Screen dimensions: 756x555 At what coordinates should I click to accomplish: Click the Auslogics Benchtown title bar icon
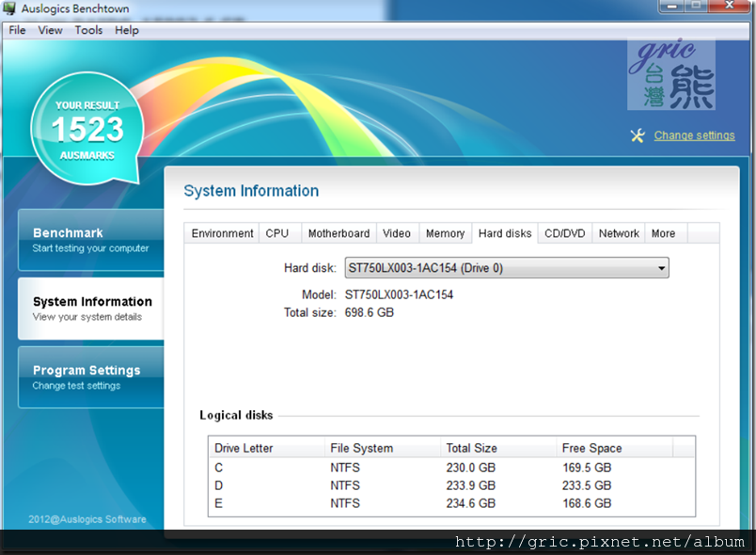(x=9, y=8)
